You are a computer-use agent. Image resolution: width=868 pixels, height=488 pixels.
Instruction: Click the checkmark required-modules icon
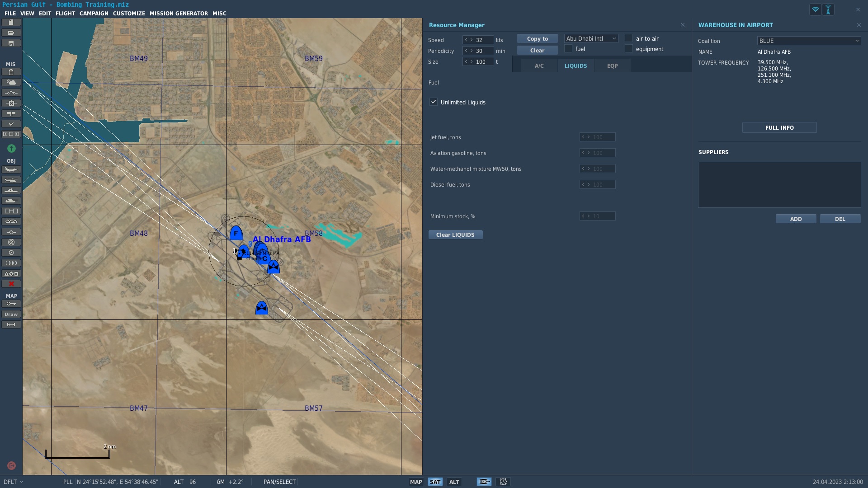11,124
